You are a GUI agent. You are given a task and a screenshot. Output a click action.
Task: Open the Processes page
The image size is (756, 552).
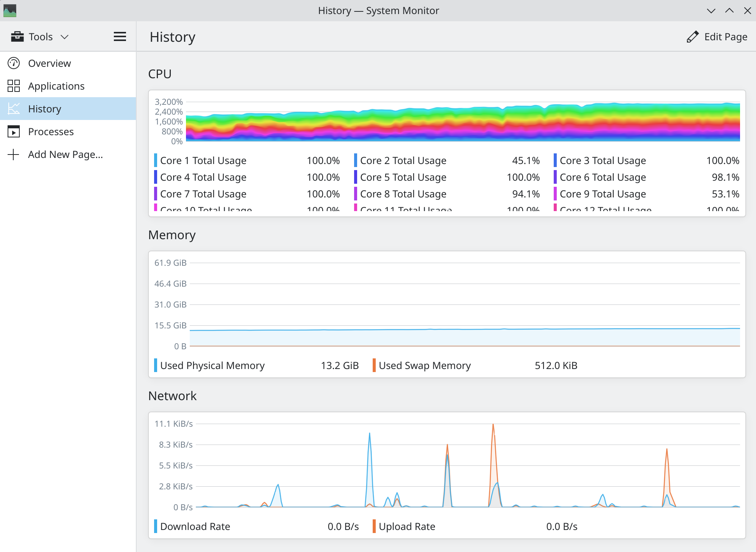[x=51, y=131]
